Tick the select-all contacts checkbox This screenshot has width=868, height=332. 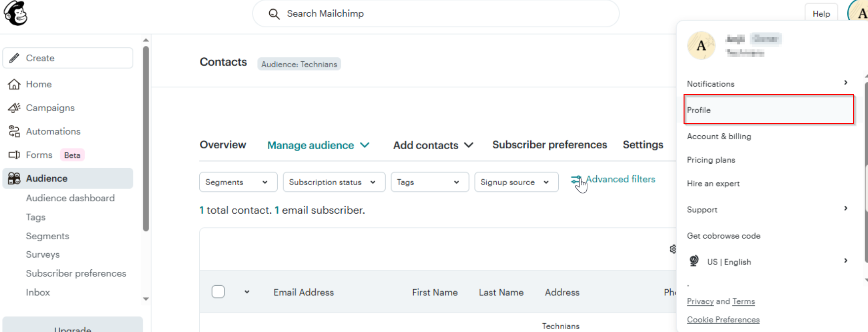pos(218,292)
